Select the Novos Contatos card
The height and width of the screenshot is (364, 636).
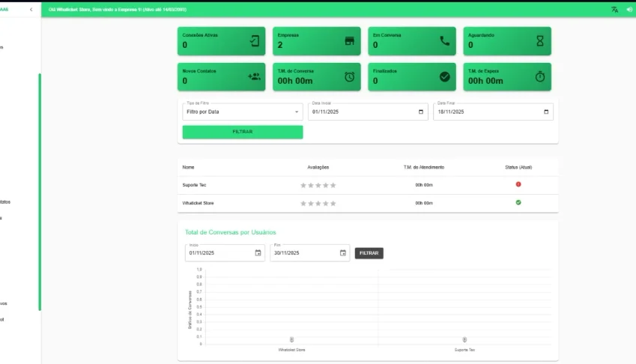[x=222, y=76]
